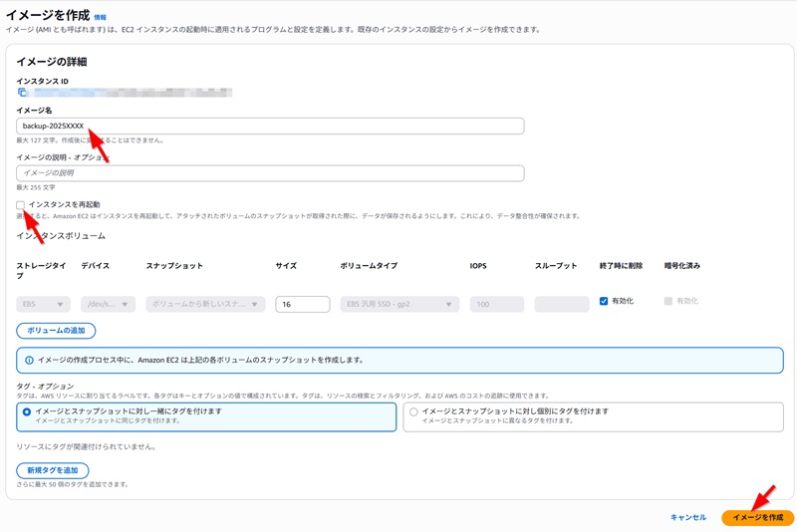The width and height of the screenshot is (797, 532).
Task: Expand the /dev/s... device dropdown
Action: pos(108,305)
